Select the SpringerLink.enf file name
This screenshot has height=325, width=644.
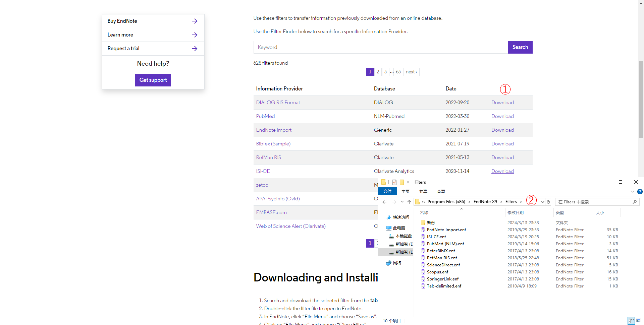click(x=443, y=279)
